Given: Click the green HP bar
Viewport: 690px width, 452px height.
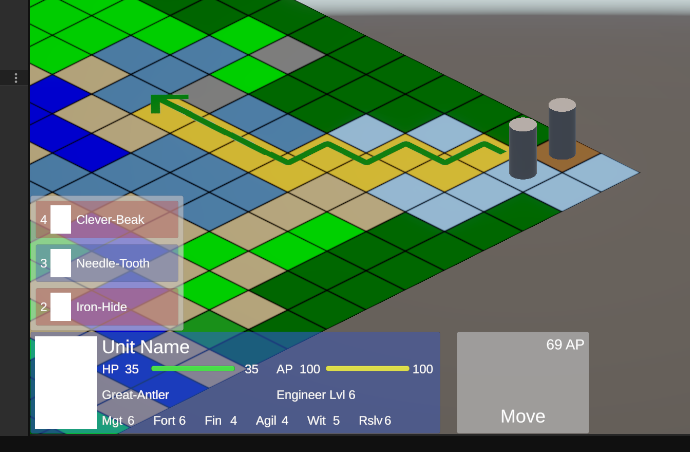Looking at the screenshot, I should (x=193, y=369).
